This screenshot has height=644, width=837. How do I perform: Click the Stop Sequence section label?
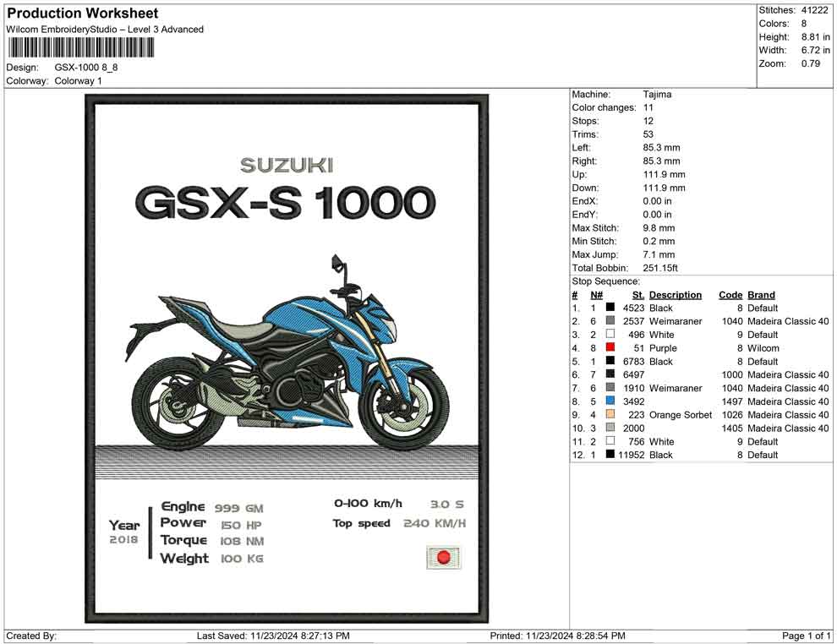[606, 281]
